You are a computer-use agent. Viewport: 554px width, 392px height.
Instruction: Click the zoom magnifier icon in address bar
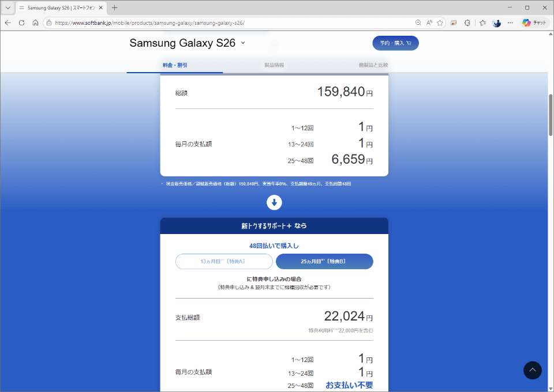pos(418,22)
